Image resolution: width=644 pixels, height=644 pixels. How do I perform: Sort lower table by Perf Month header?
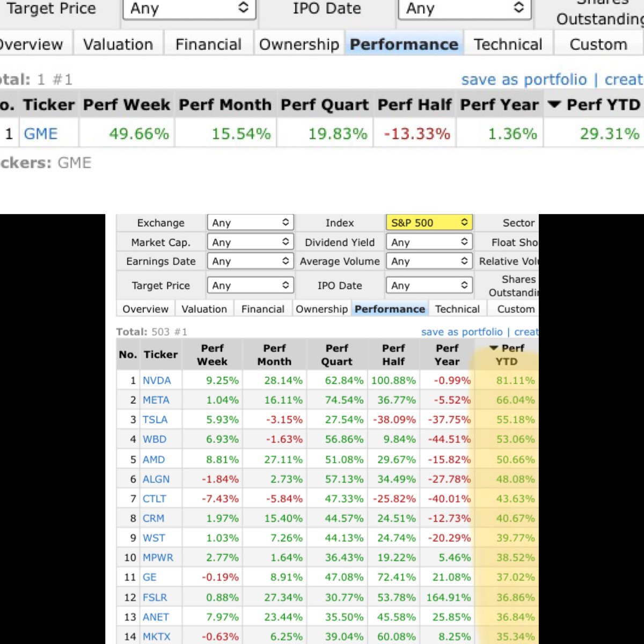(x=274, y=355)
